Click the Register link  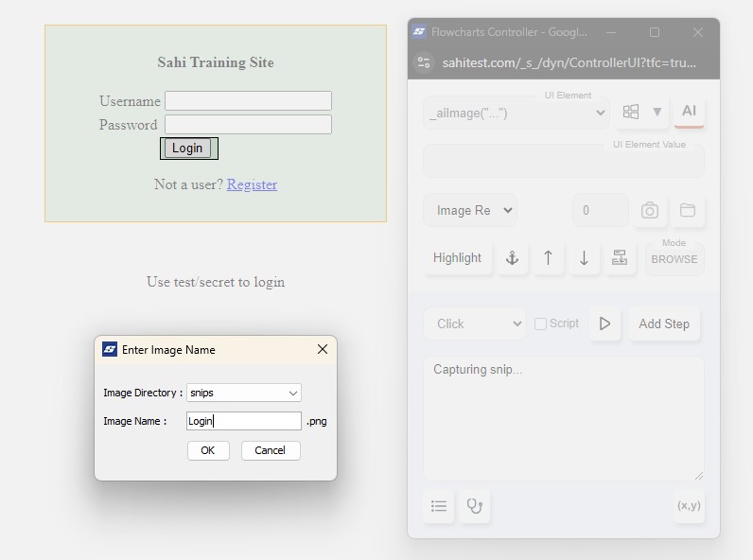click(252, 184)
